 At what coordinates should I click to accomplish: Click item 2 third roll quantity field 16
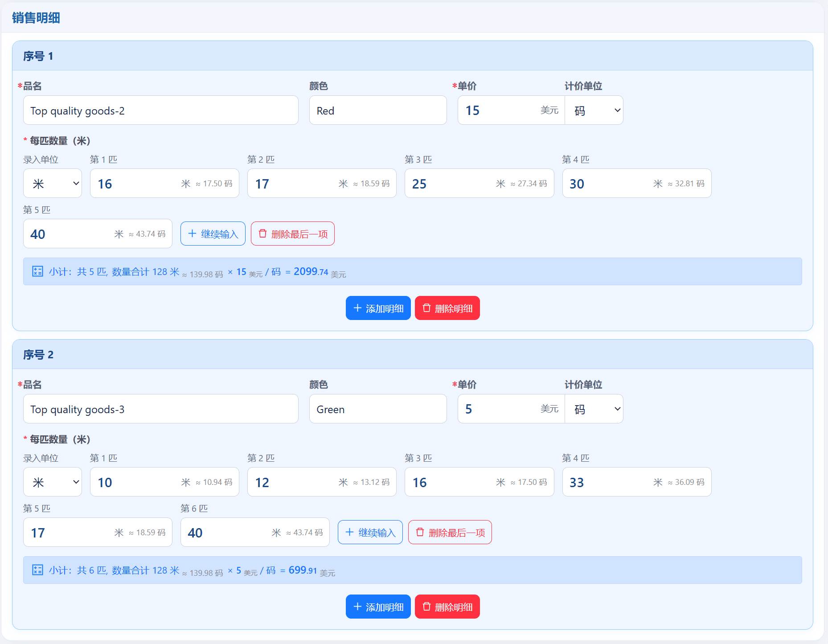479,482
